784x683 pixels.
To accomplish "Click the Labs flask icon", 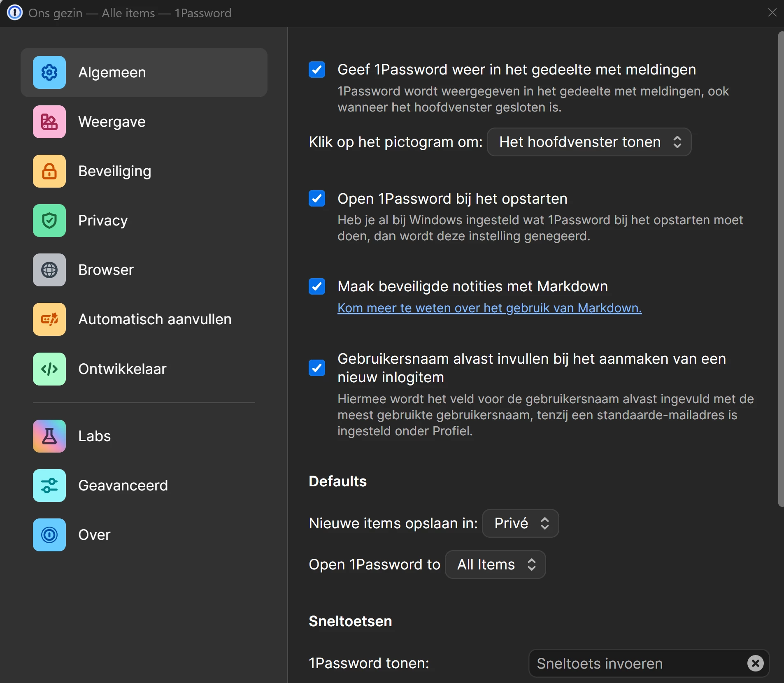I will coord(49,436).
